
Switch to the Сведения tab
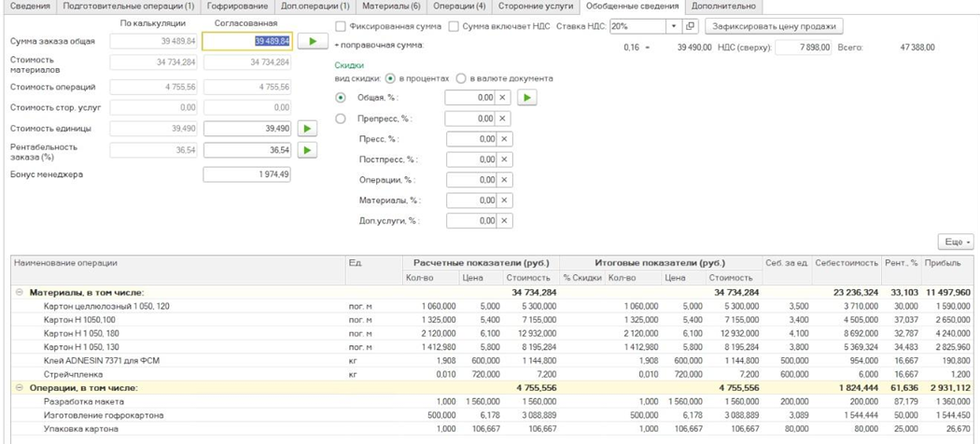pyautogui.click(x=29, y=7)
